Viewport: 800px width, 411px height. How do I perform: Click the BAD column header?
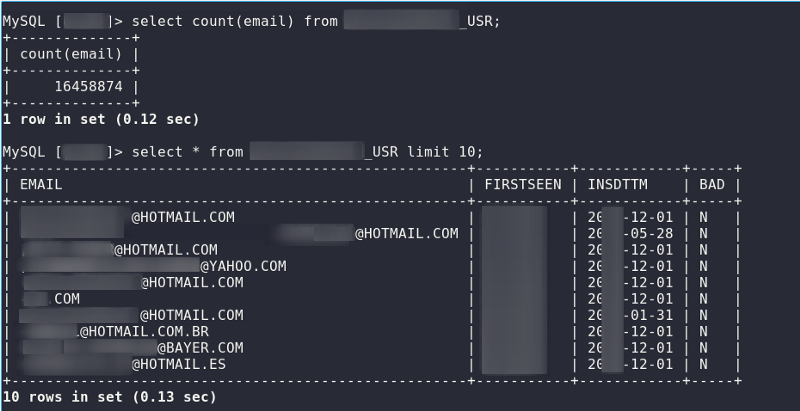coord(712,185)
